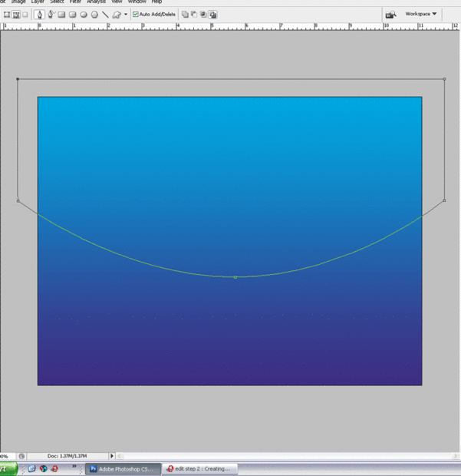Launch Opera from quick launch bar
461x476 pixels.
click(55, 469)
